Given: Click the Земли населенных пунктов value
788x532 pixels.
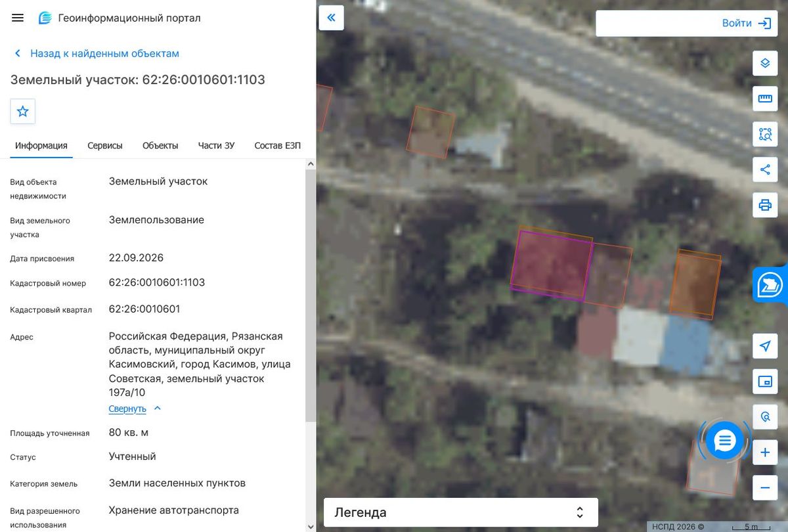Looking at the screenshot, I should [177, 483].
